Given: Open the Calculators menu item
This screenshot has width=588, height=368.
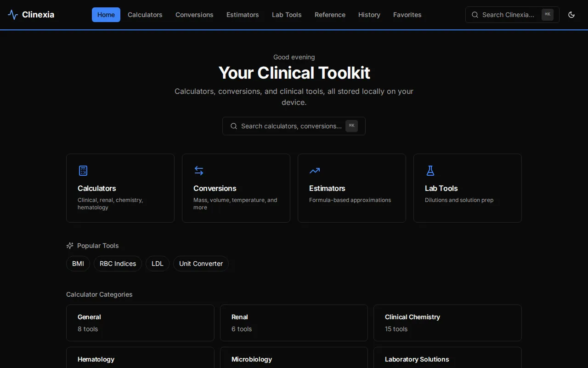Looking at the screenshot, I should click(145, 15).
